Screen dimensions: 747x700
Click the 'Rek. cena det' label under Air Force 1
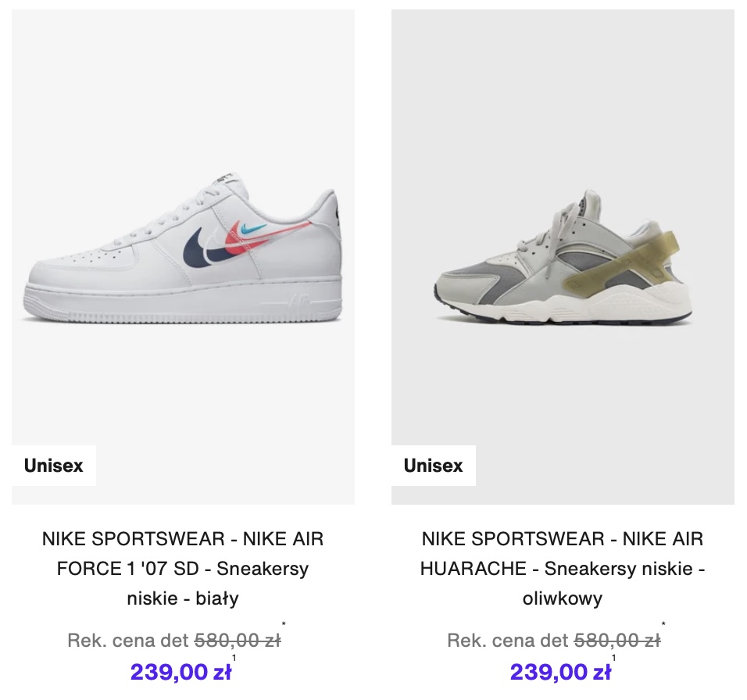tap(128, 641)
